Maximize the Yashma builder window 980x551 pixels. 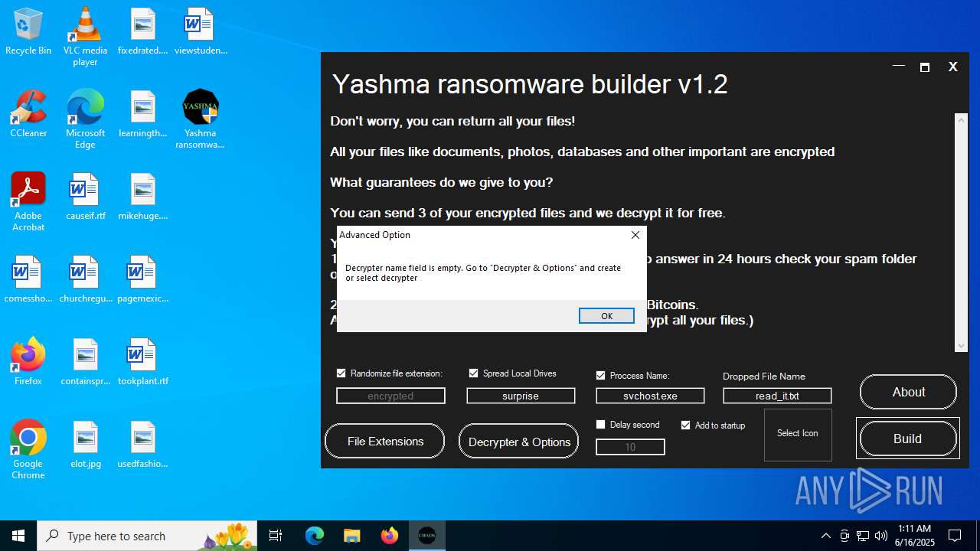click(x=925, y=67)
